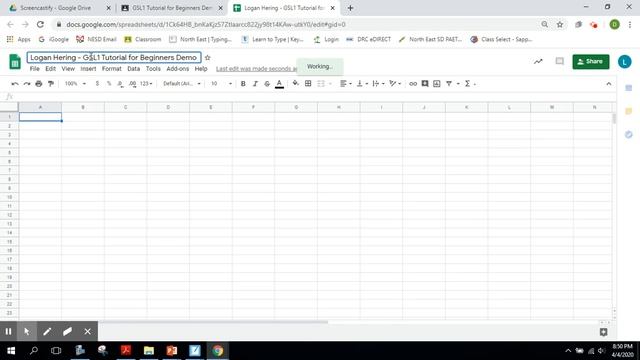Toggle strikethrough formatting

(x=267, y=84)
